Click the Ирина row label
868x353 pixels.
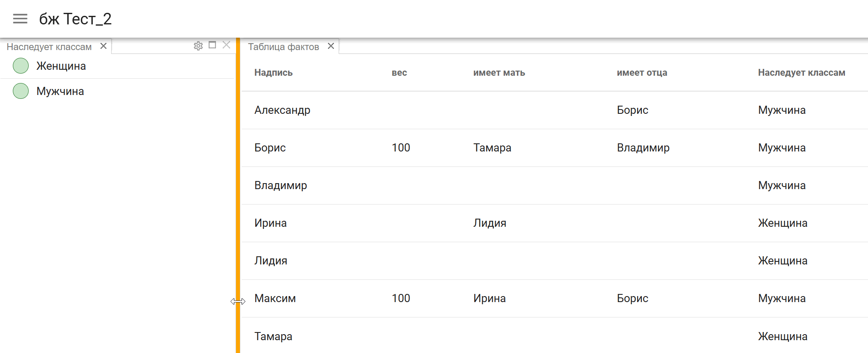pos(270,223)
